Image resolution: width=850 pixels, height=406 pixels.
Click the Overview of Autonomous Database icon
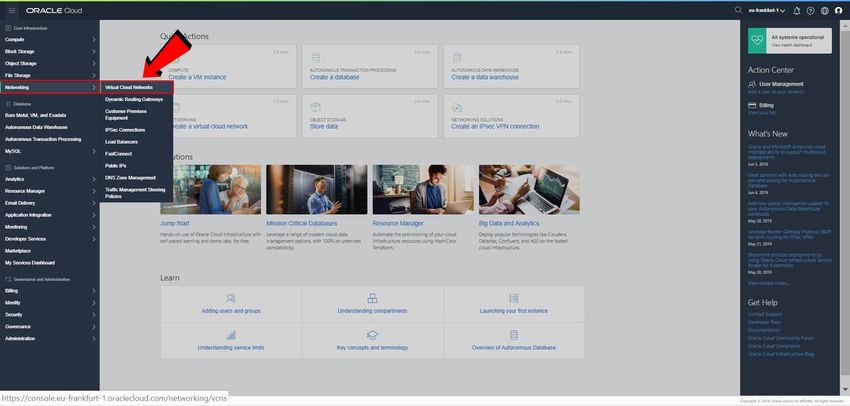513,335
